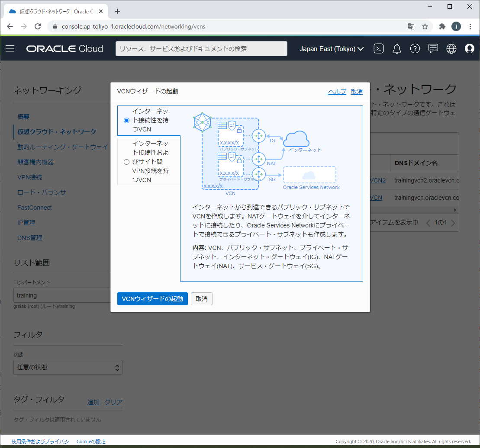The width and height of the screenshot is (480, 448).
Task: Open FastConnect in sidebar
Action: click(x=35, y=208)
